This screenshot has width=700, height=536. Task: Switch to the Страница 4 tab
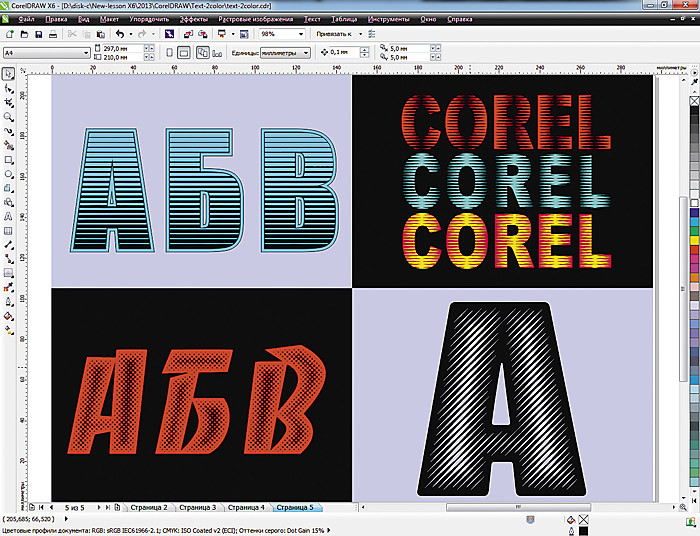(246, 507)
